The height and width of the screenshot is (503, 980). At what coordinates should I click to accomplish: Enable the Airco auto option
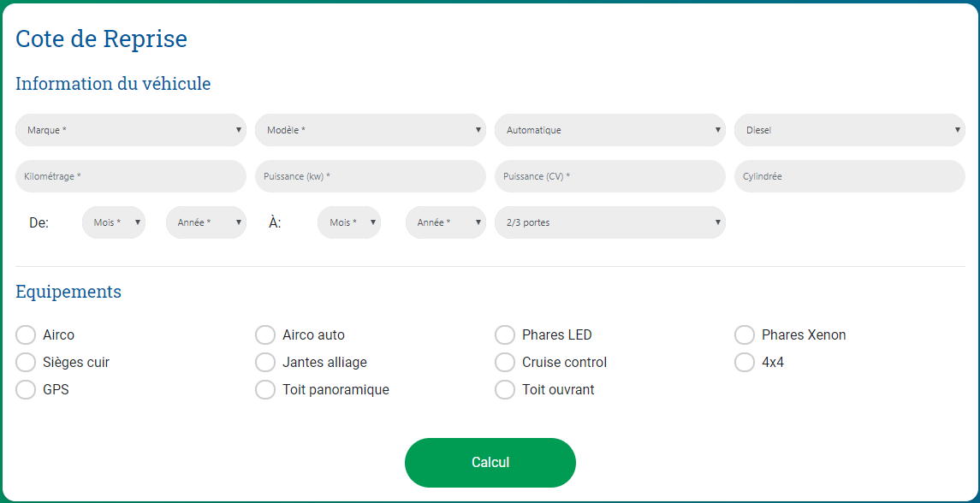265,335
